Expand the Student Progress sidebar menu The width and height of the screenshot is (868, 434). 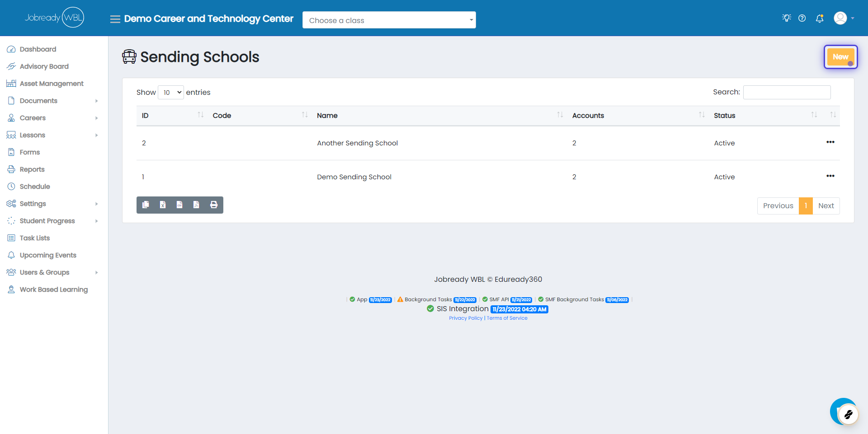[52, 221]
